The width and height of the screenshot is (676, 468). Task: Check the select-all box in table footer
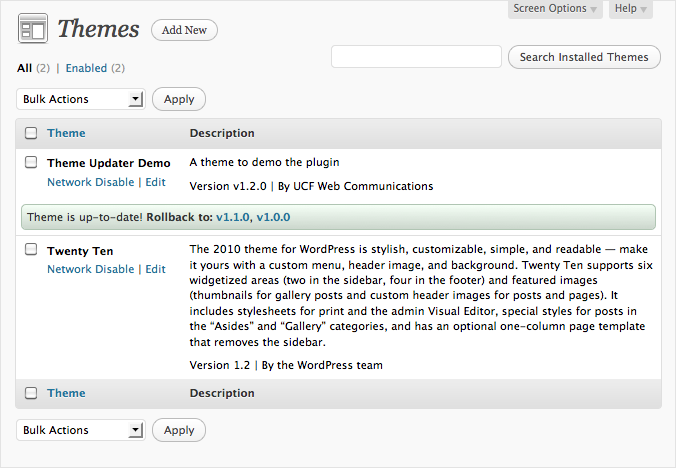point(31,393)
